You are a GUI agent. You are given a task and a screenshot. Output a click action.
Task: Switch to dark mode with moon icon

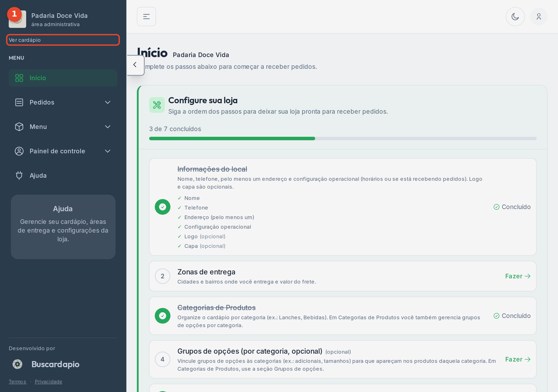click(515, 17)
